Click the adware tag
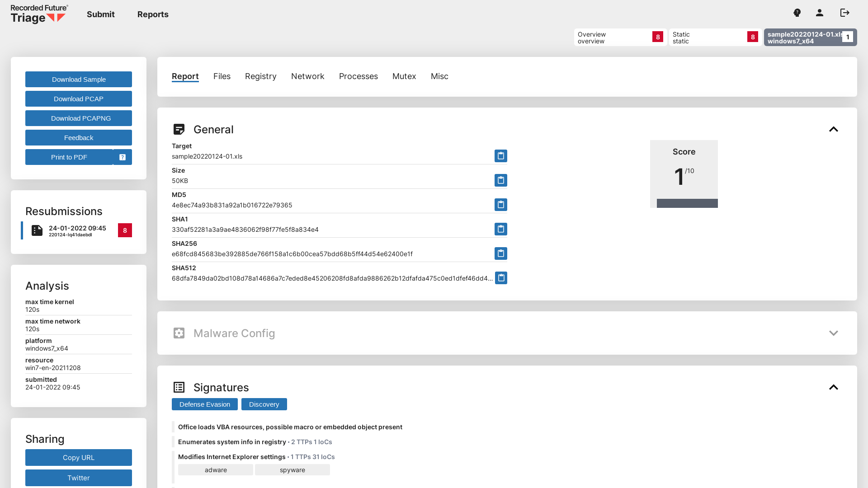 216,470
